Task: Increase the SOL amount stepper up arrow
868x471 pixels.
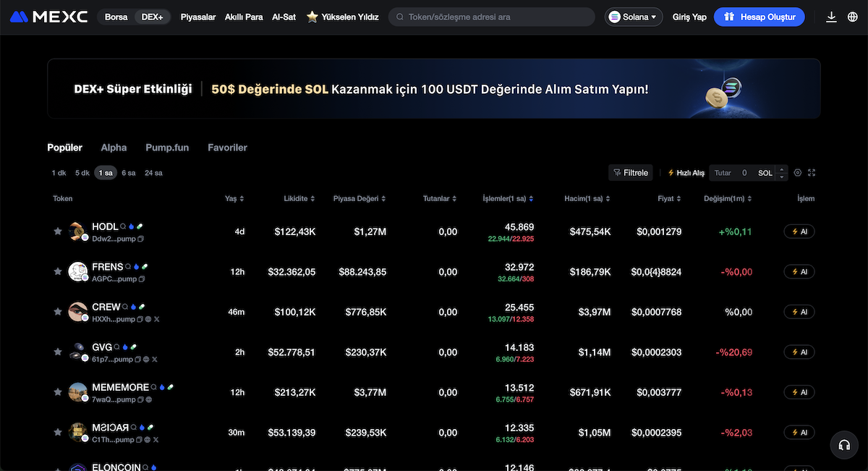Action: click(781, 169)
